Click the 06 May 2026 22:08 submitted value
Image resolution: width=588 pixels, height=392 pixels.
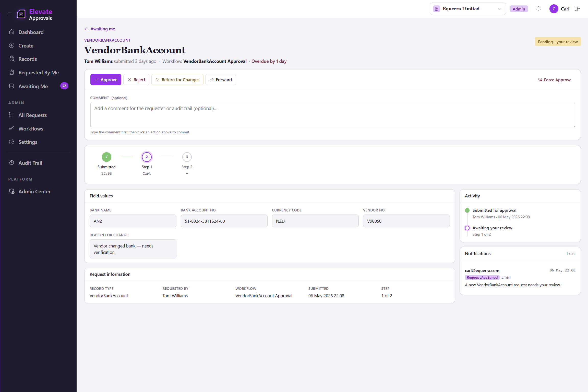[326, 296]
